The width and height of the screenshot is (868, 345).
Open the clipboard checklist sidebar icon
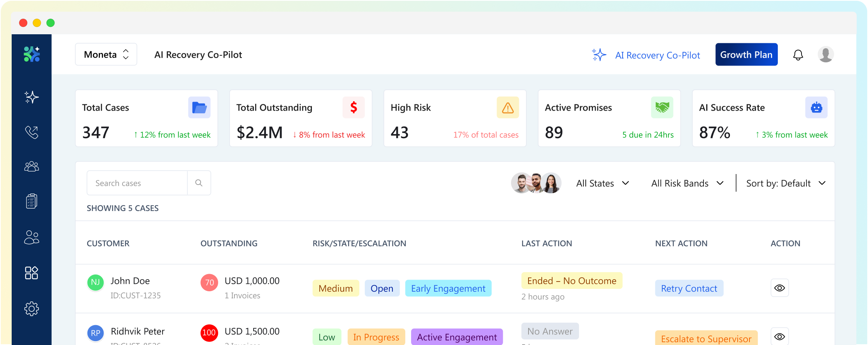coord(31,201)
